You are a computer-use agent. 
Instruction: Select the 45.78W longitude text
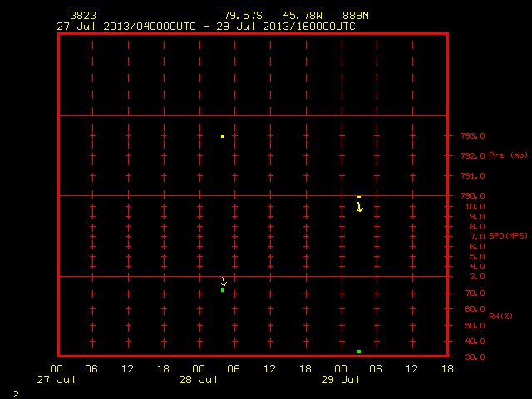point(303,16)
